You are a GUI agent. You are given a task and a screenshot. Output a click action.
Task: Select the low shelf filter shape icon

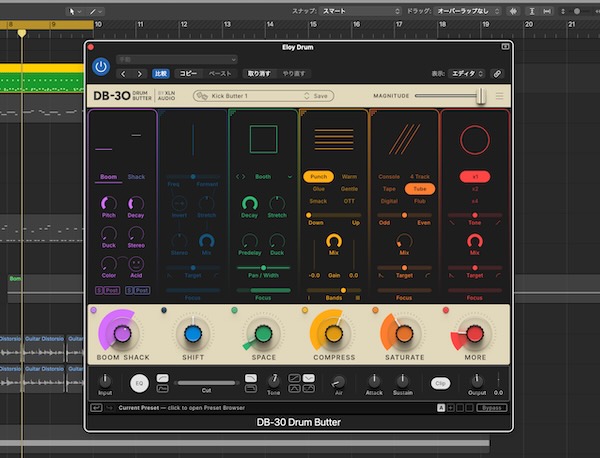[x=162, y=378]
